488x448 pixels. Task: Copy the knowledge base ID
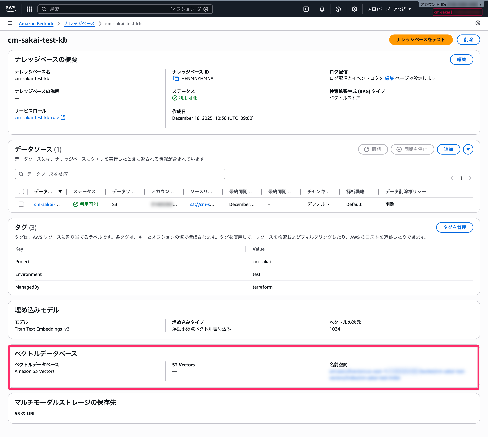click(x=176, y=79)
